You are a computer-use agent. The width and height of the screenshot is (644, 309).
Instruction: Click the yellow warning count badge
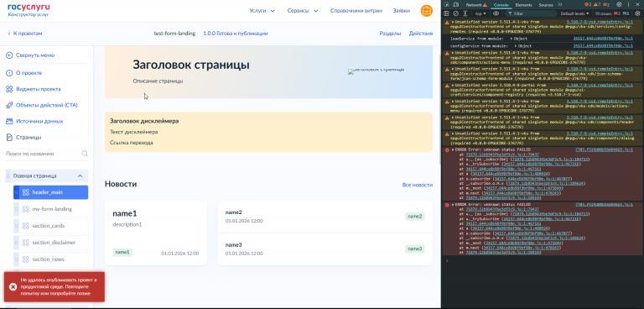[x=597, y=5]
